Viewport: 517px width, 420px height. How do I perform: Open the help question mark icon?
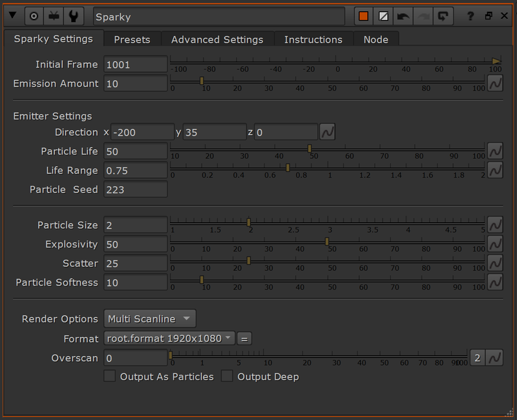coord(471,16)
